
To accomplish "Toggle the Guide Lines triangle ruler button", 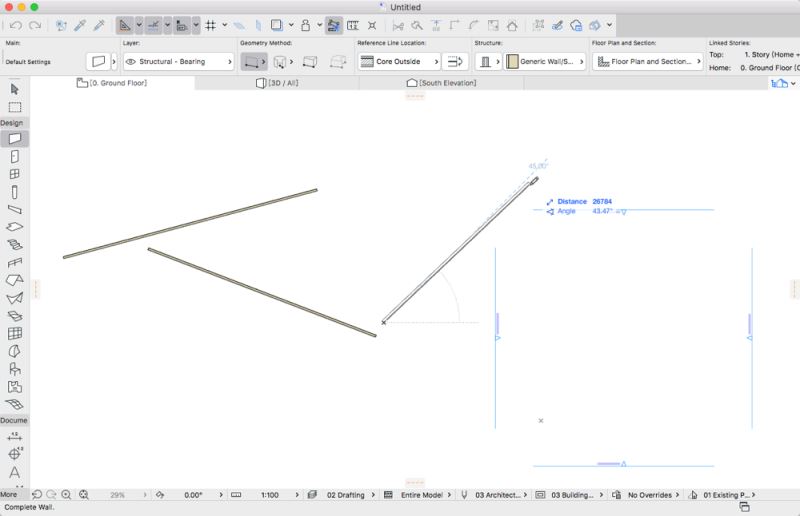I will pos(124,25).
